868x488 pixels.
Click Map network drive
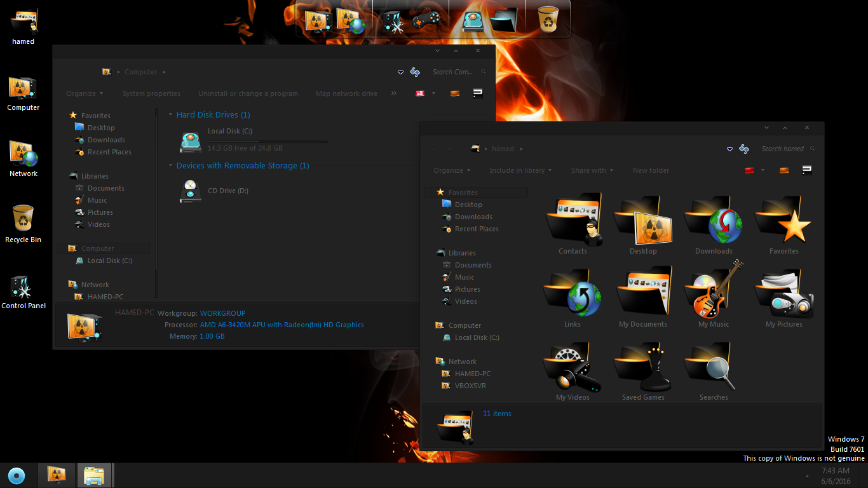[x=346, y=93]
